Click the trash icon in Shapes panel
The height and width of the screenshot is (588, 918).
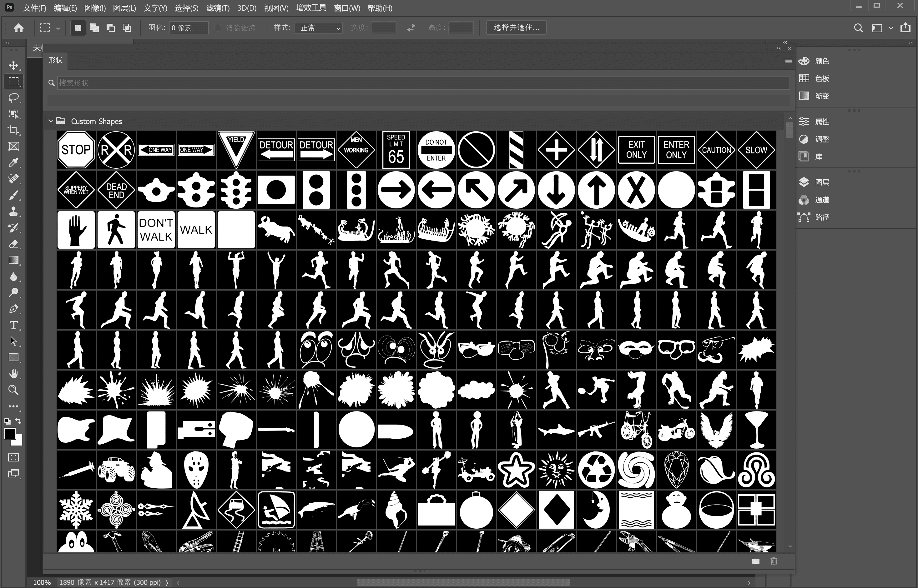tap(774, 561)
